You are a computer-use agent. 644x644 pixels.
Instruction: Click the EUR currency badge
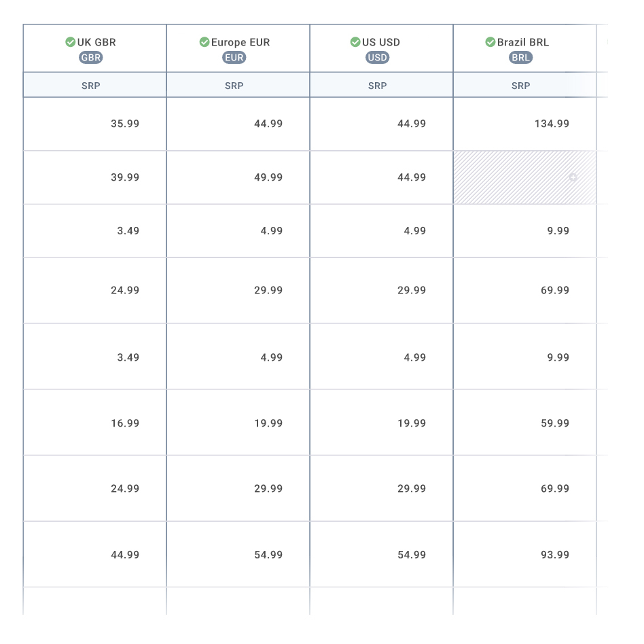[x=234, y=58]
